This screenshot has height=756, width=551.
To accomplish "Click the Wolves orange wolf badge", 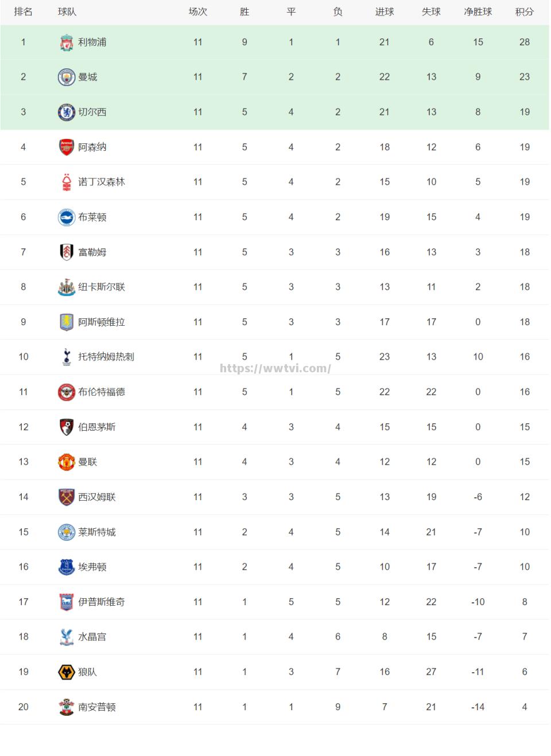I will click(67, 672).
